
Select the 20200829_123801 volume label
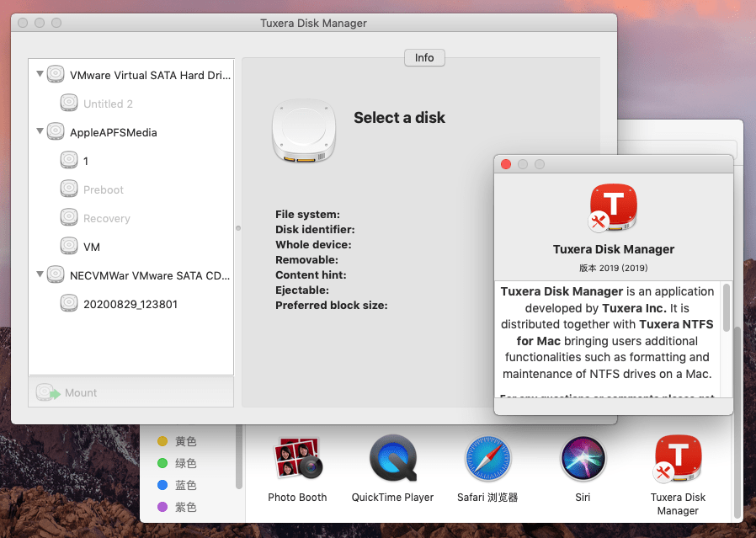(130, 305)
